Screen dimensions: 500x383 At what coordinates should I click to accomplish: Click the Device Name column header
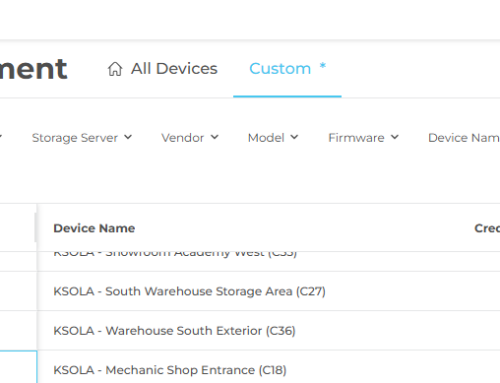94,228
